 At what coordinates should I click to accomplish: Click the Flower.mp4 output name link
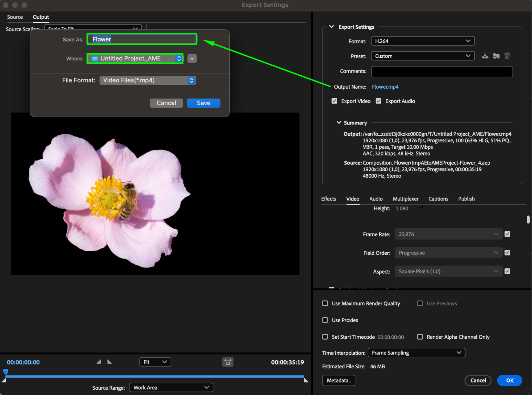pos(385,87)
